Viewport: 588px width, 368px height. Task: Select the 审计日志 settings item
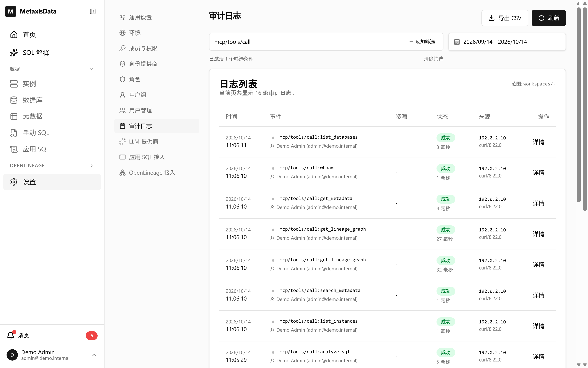(x=157, y=126)
